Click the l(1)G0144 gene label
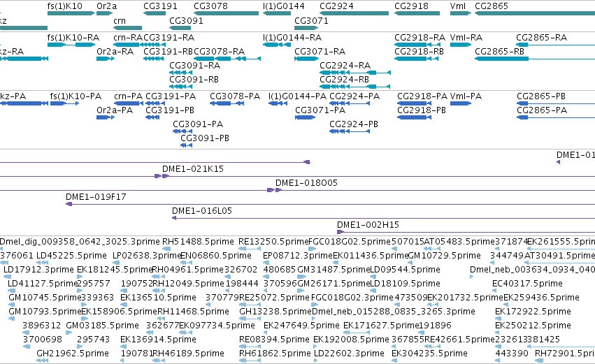This screenshot has height=364, width=595. [x=283, y=6]
